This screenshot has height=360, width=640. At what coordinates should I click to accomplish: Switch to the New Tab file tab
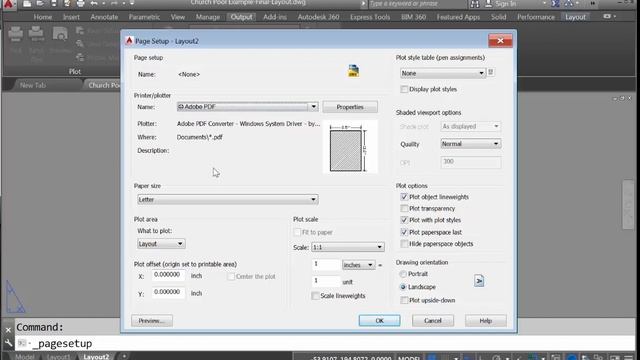click(33, 85)
